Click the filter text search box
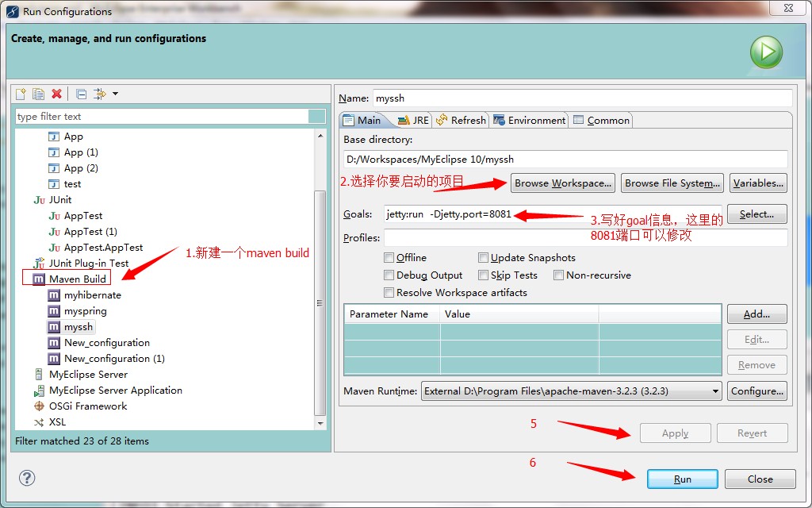812x508 pixels. coord(162,116)
